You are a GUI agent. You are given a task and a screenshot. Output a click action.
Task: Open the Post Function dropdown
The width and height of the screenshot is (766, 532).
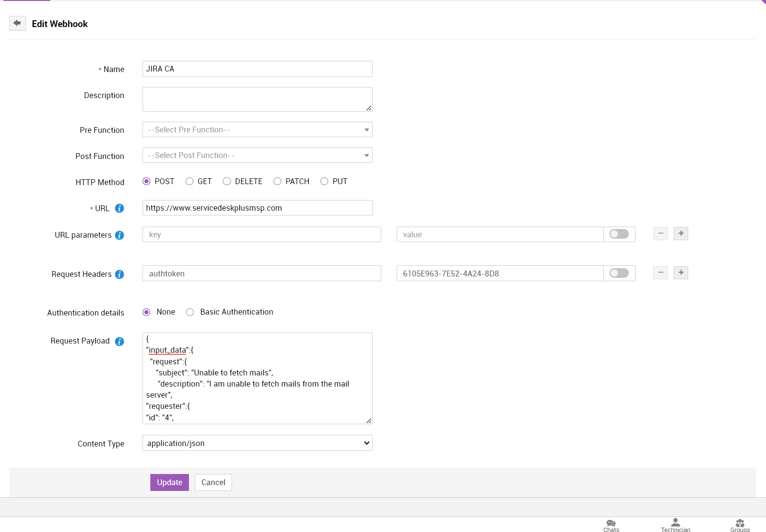257,156
